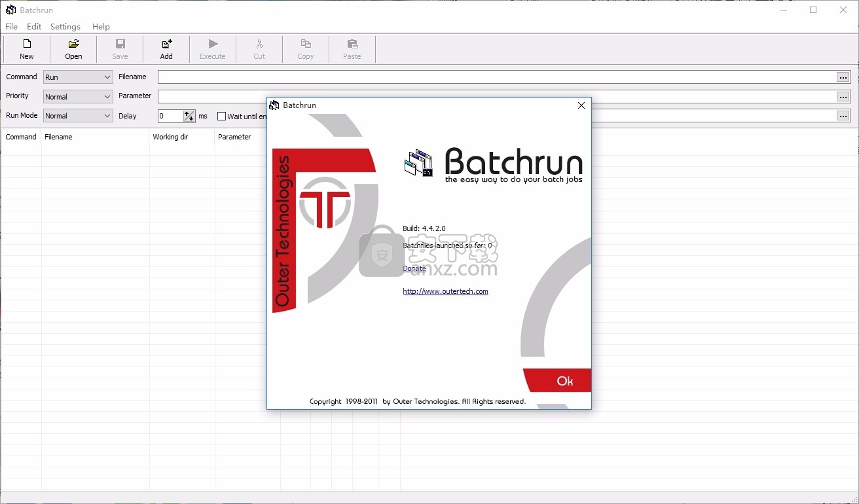859x504 pixels.
Task: Click the Execute play icon
Action: point(213,44)
